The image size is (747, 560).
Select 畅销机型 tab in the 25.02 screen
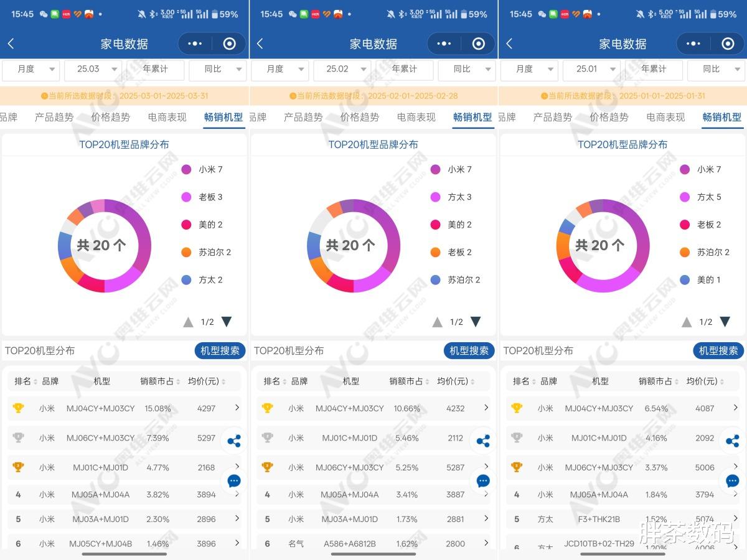click(x=472, y=117)
